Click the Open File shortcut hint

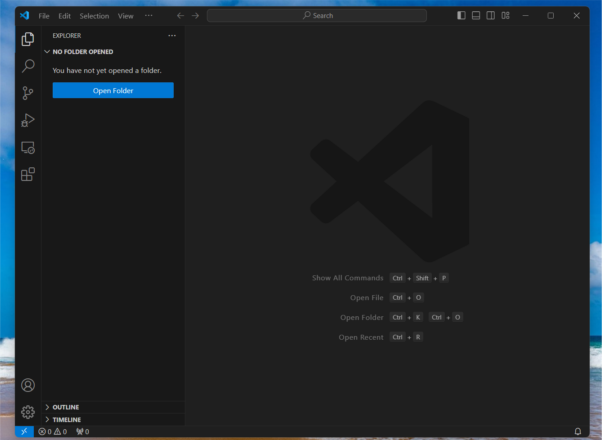[387, 298]
